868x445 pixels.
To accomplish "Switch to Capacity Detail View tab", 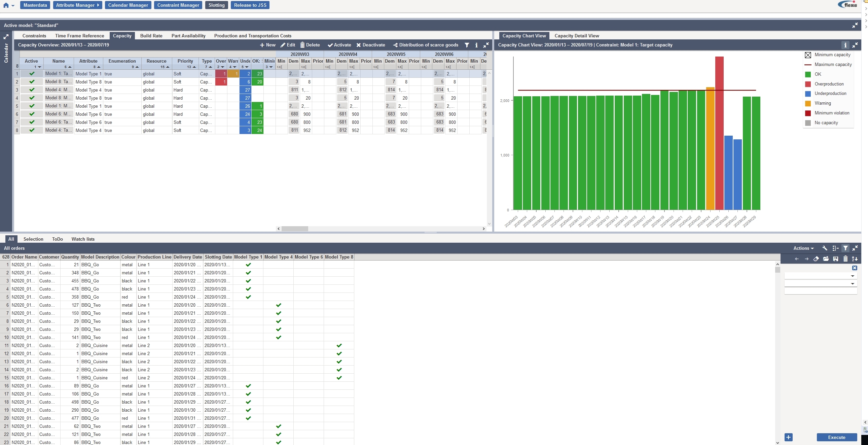I will point(577,36).
